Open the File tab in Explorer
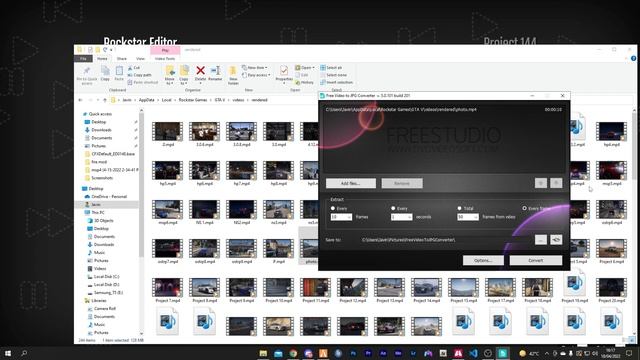 [x=84, y=59]
